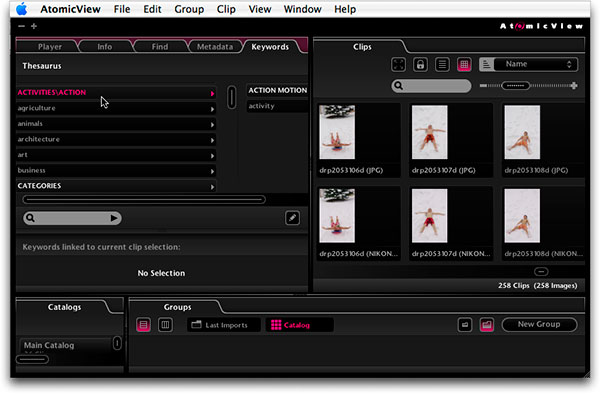
Task: Open the Apple menu
Action: pyautogui.click(x=22, y=9)
